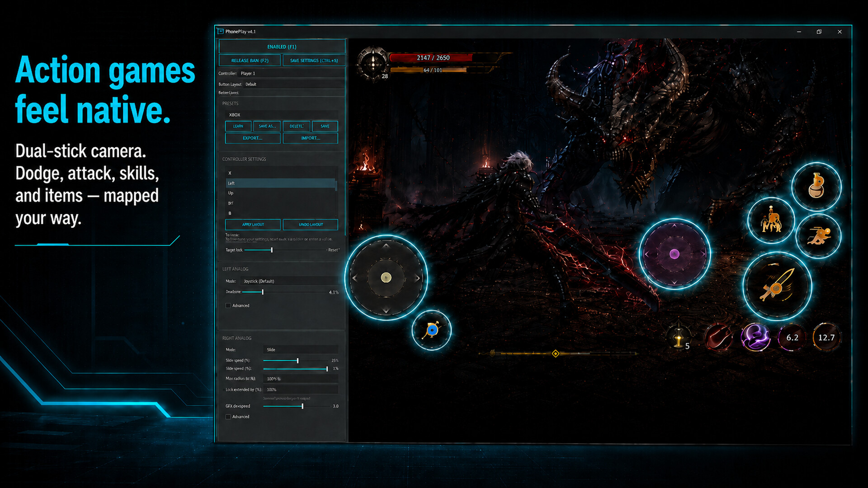Select the X entry in controller list
This screenshot has width=868, height=488.
point(280,173)
